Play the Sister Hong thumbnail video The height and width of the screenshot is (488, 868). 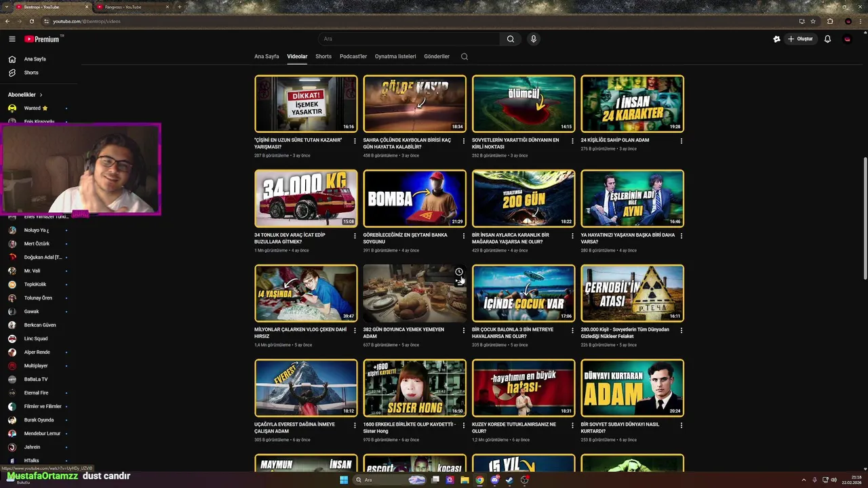click(414, 388)
